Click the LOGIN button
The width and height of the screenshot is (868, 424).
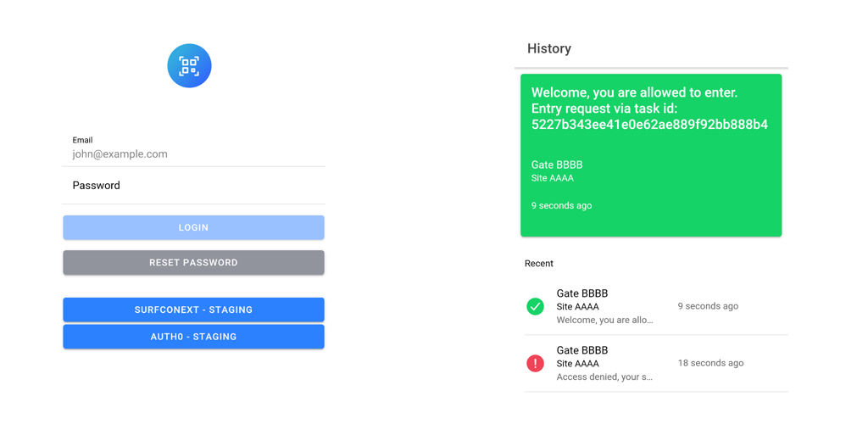point(193,227)
